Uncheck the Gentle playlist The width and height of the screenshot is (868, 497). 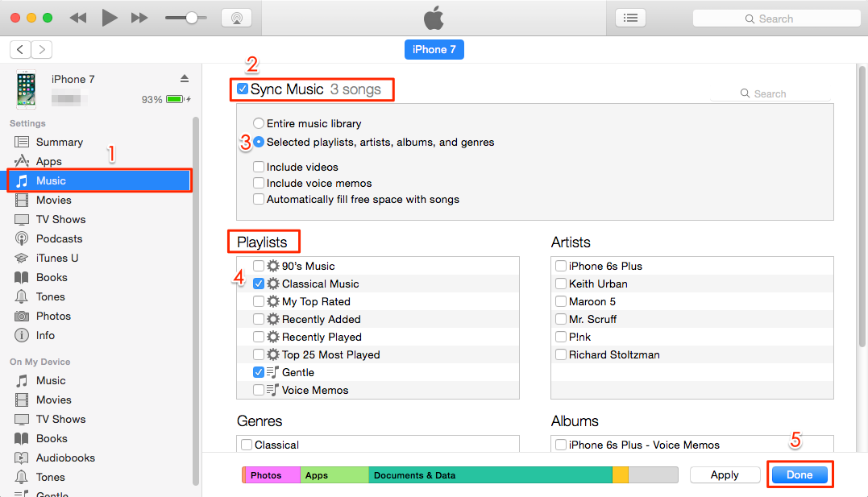(x=259, y=372)
